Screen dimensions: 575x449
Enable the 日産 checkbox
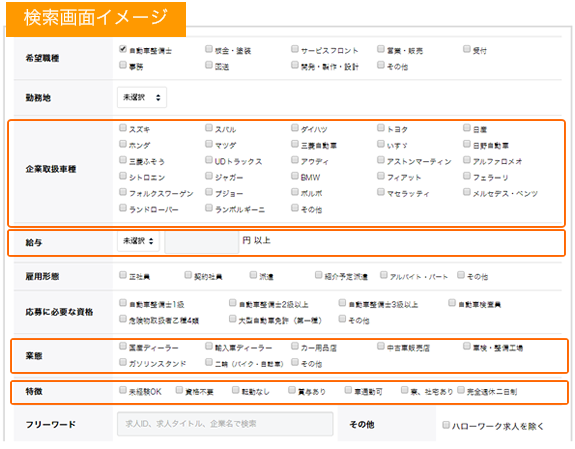467,128
